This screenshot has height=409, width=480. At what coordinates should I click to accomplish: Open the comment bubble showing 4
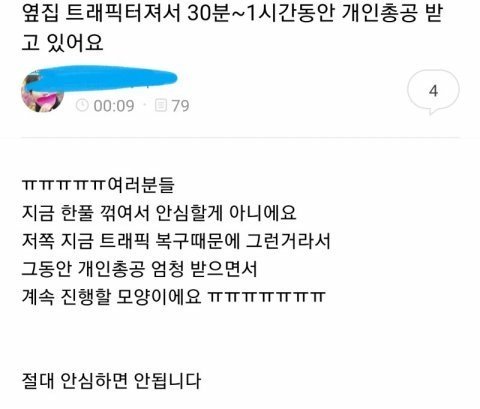[433, 91]
